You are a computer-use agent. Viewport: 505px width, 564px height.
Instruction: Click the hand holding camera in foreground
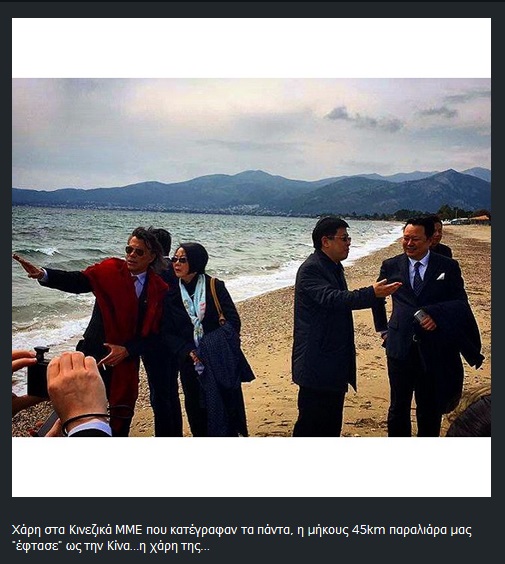coord(74,388)
